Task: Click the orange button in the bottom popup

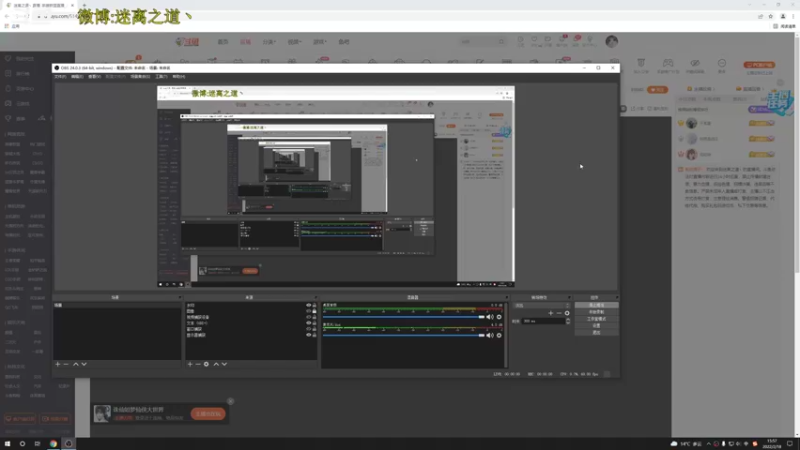Action: pyautogui.click(x=208, y=414)
